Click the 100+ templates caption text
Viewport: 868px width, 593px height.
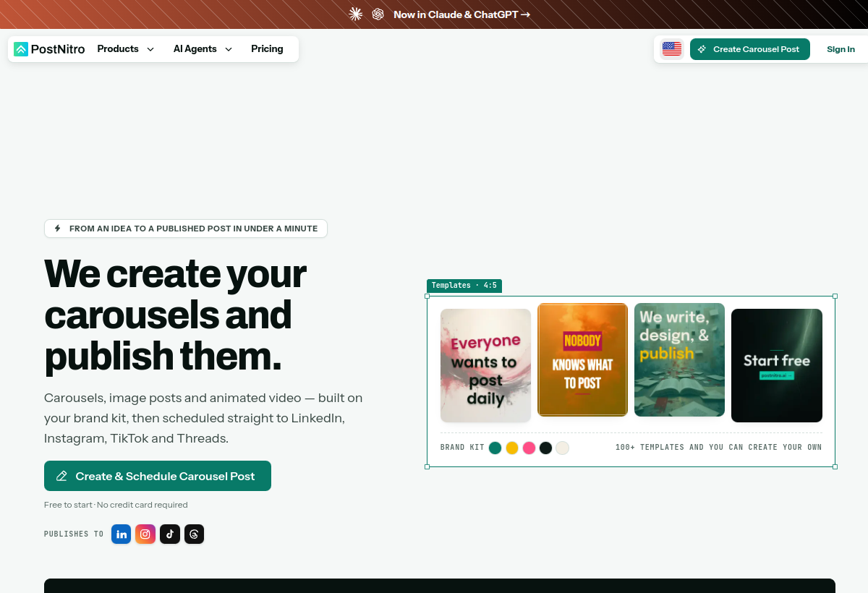[718, 448]
